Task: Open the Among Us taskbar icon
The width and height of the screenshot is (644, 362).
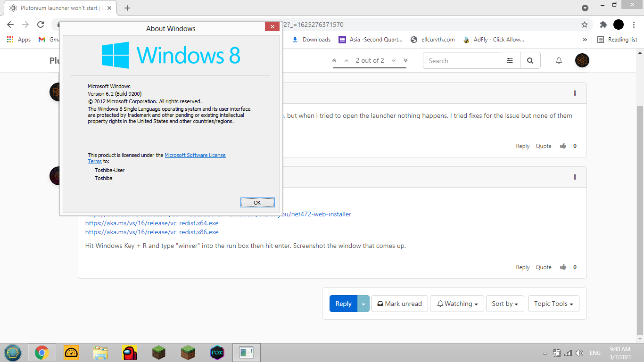Action: pyautogui.click(x=130, y=353)
